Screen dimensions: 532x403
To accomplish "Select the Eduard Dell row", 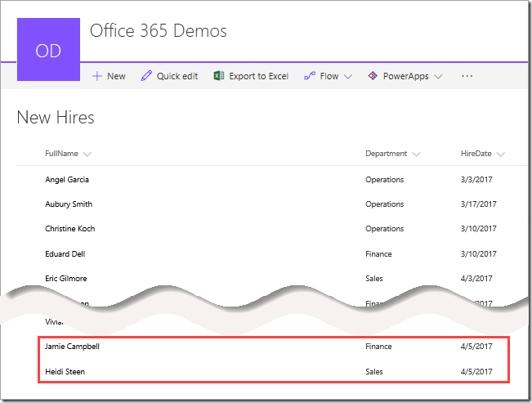I will [65, 254].
